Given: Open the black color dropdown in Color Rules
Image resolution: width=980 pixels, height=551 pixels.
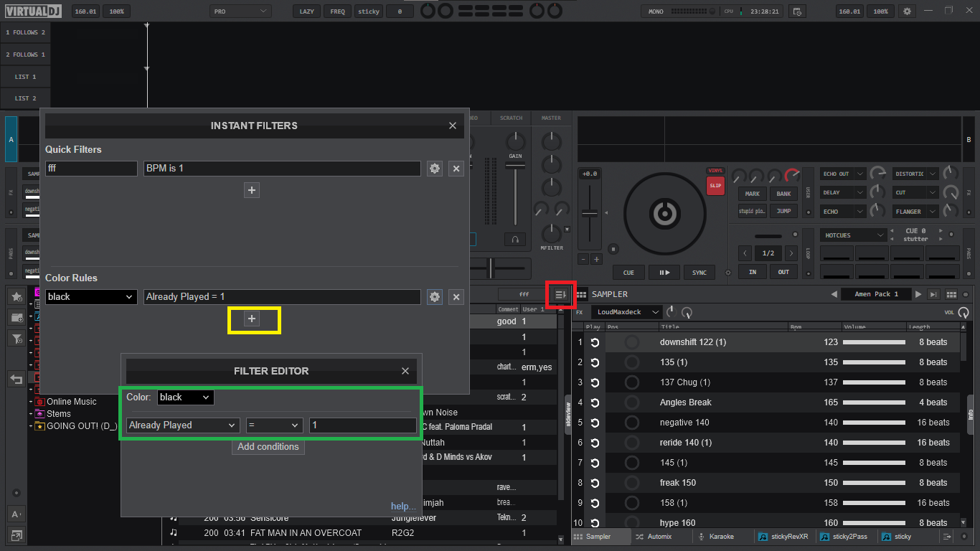Looking at the screenshot, I should click(x=91, y=297).
